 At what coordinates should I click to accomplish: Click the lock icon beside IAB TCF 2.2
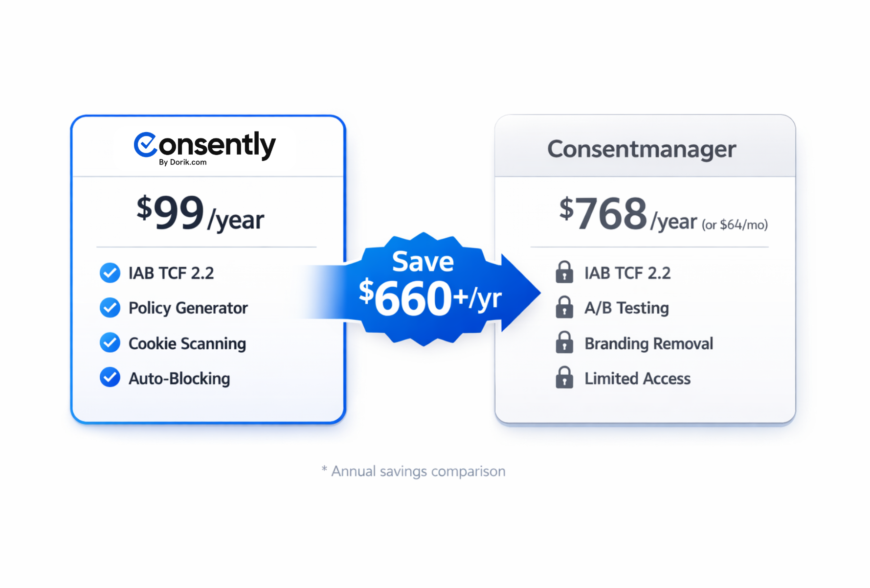(x=564, y=272)
